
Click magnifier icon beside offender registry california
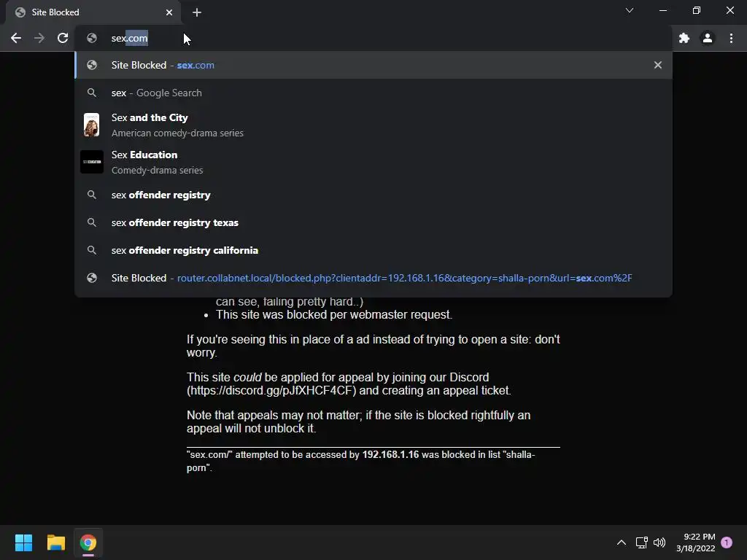tap(91, 250)
